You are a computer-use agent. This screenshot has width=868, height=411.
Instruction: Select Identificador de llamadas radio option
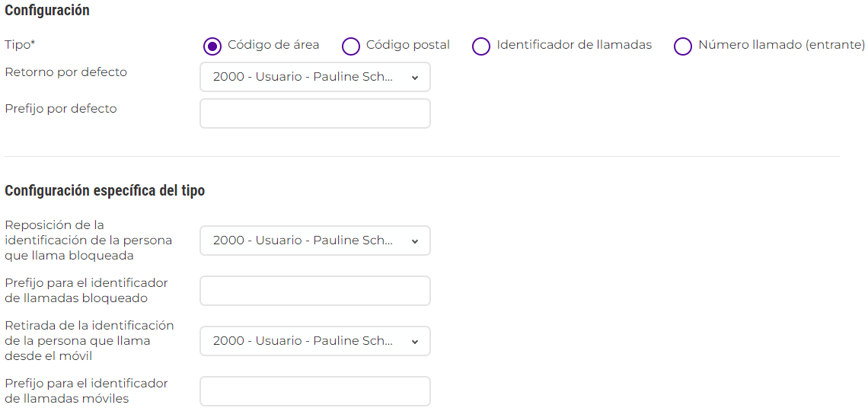point(481,46)
